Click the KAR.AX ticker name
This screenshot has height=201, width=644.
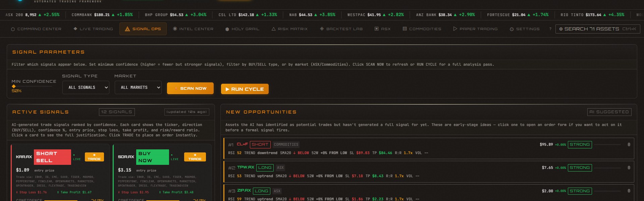[24, 157]
